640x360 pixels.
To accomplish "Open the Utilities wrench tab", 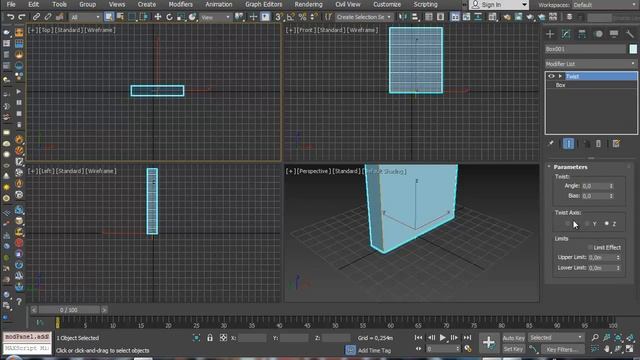I will (630, 34).
